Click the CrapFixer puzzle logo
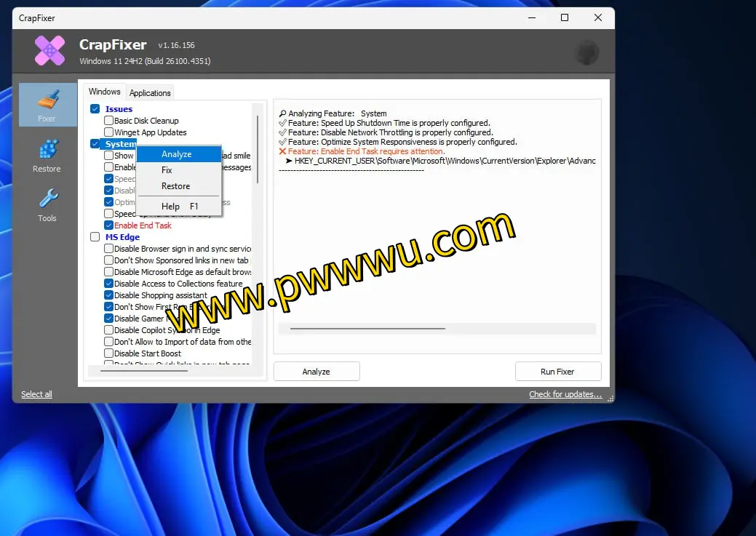The height and width of the screenshot is (536, 756). (49, 50)
